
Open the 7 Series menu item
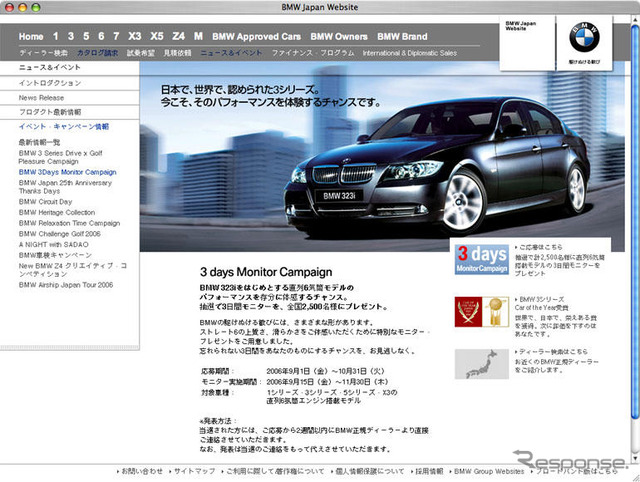click(x=116, y=36)
